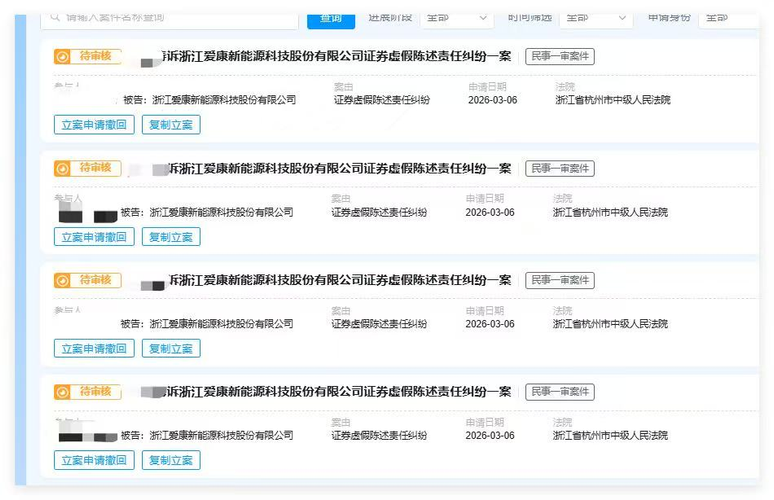Viewport: 774px width, 500px height.
Task: Open the third case title about 浙江爱康新能源 dispute
Action: (x=340, y=280)
